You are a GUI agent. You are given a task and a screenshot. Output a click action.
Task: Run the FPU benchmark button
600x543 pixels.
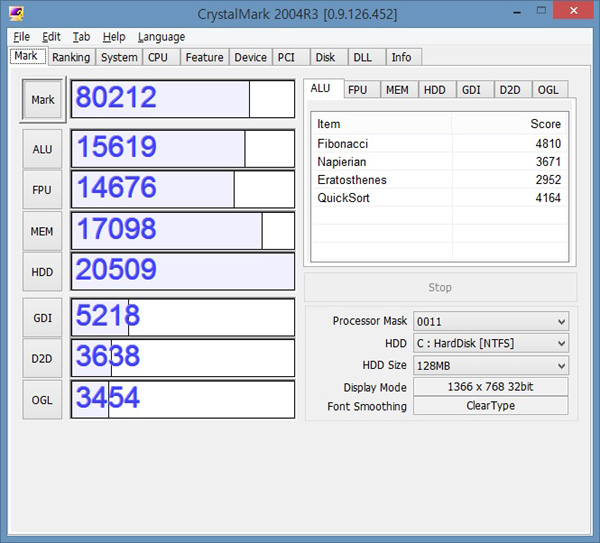pos(42,190)
